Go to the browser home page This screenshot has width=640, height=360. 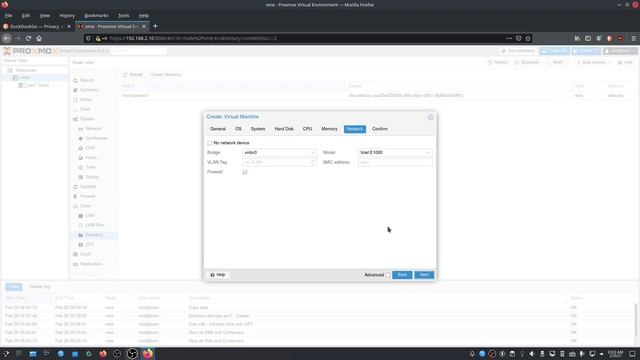(x=39, y=38)
